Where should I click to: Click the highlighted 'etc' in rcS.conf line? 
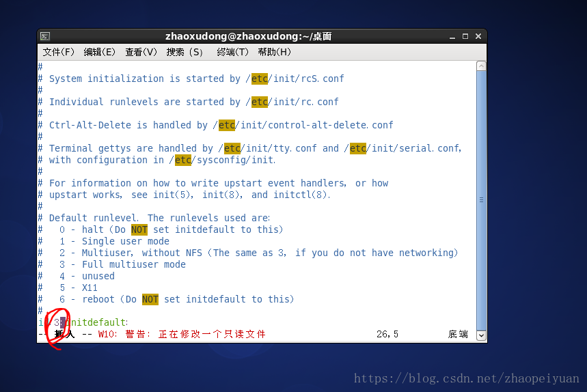coord(260,79)
